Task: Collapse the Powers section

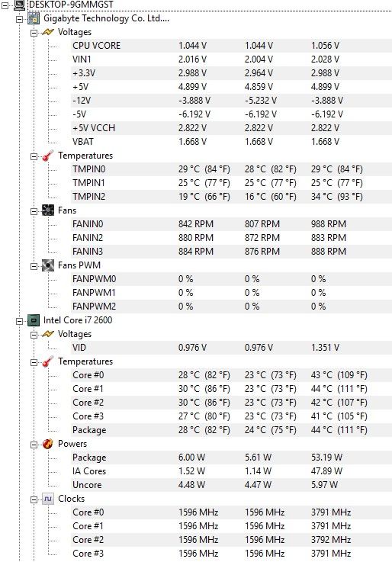Action: [x=34, y=445]
